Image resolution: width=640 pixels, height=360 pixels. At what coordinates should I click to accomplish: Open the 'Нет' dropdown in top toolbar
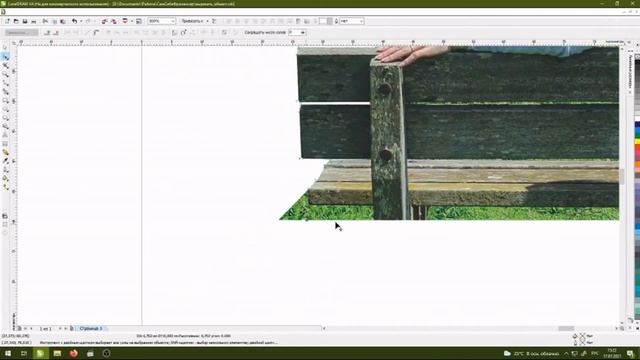click(x=351, y=21)
